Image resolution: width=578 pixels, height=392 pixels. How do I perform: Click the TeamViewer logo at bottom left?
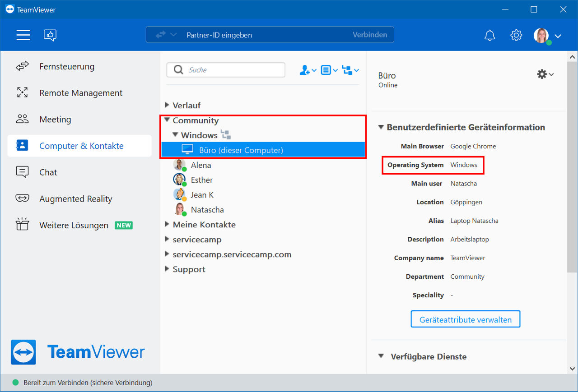tap(78, 352)
